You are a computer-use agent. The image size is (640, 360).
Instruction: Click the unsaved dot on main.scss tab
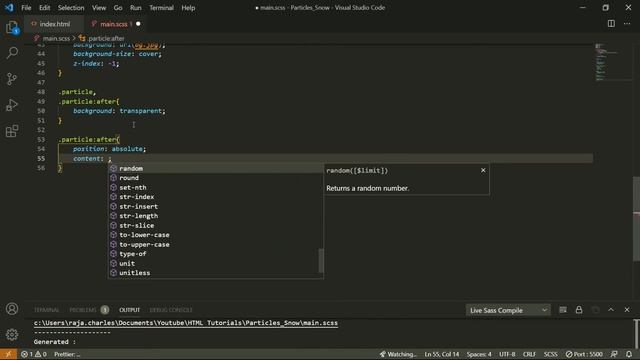click(138, 24)
